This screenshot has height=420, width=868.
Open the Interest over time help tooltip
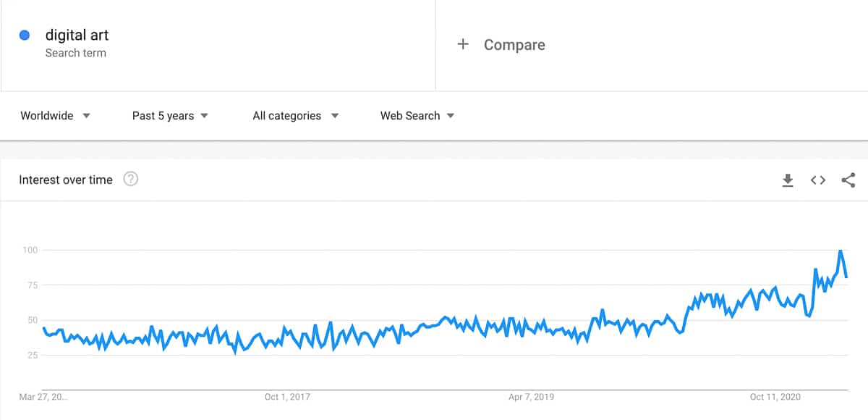click(131, 180)
